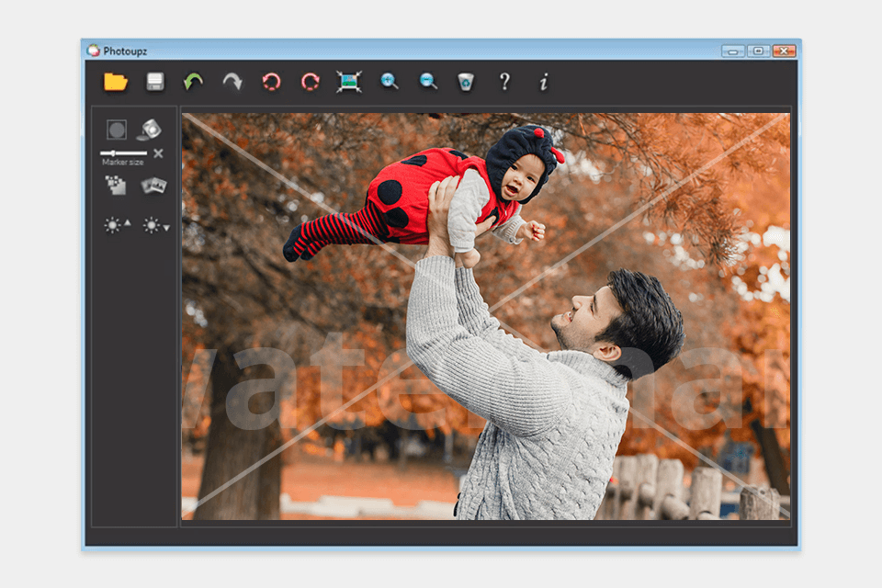The height and width of the screenshot is (588, 882).
Task: Select the pixel clone tool
Action: (x=115, y=186)
